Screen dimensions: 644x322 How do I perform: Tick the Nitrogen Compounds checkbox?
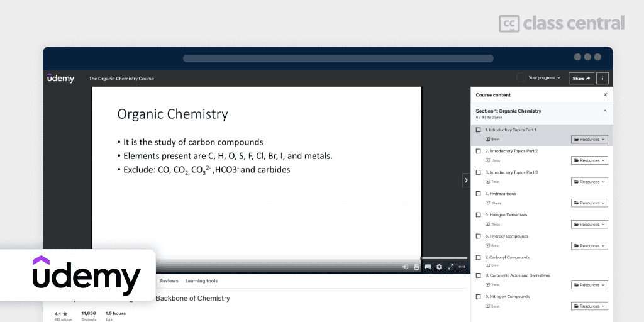(x=478, y=297)
